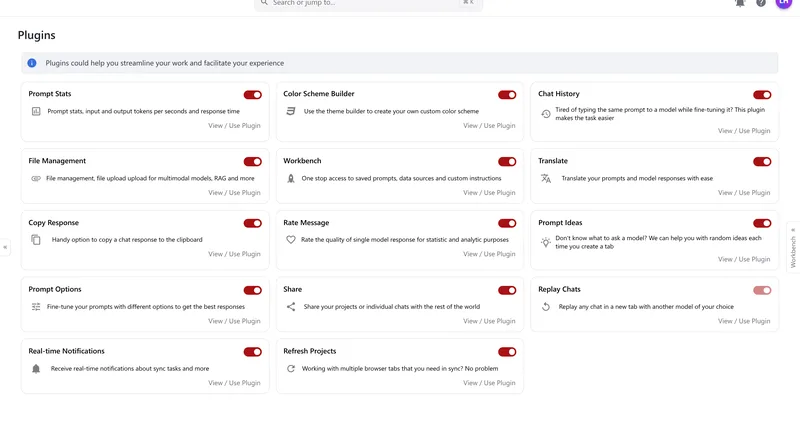Screen dimensions: 800x433
Task: Open View / Use Plugin for Workbench
Action: (489, 193)
